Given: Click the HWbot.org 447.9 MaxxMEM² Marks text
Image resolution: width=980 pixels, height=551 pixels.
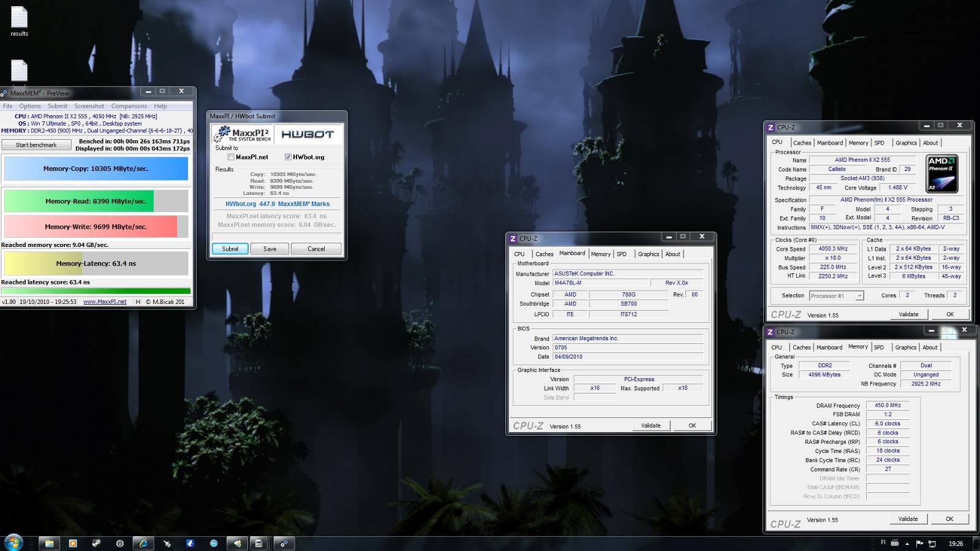Looking at the screenshot, I should (277, 204).
